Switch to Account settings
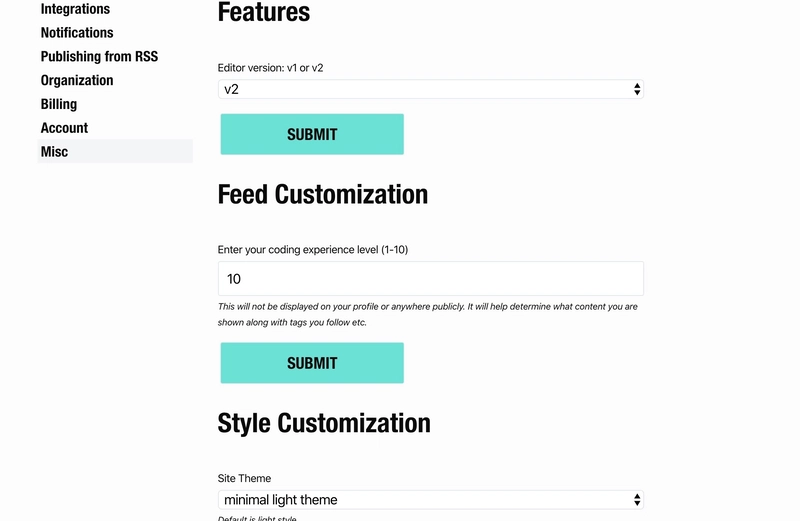Image resolution: width=800 pixels, height=521 pixels. (64, 128)
